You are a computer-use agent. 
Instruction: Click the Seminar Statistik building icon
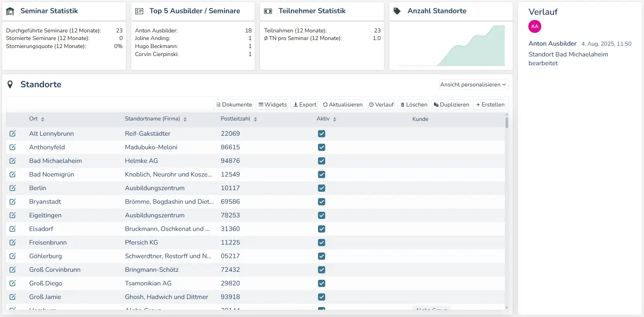pos(10,11)
